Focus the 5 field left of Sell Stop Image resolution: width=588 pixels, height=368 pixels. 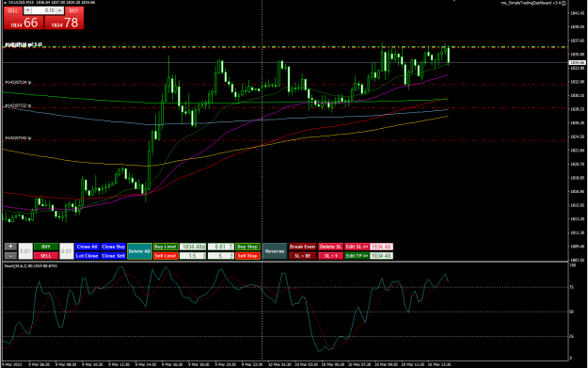[x=221, y=256]
